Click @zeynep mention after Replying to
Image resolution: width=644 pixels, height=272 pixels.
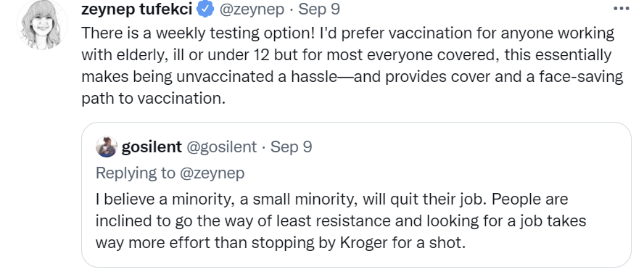[212, 173]
